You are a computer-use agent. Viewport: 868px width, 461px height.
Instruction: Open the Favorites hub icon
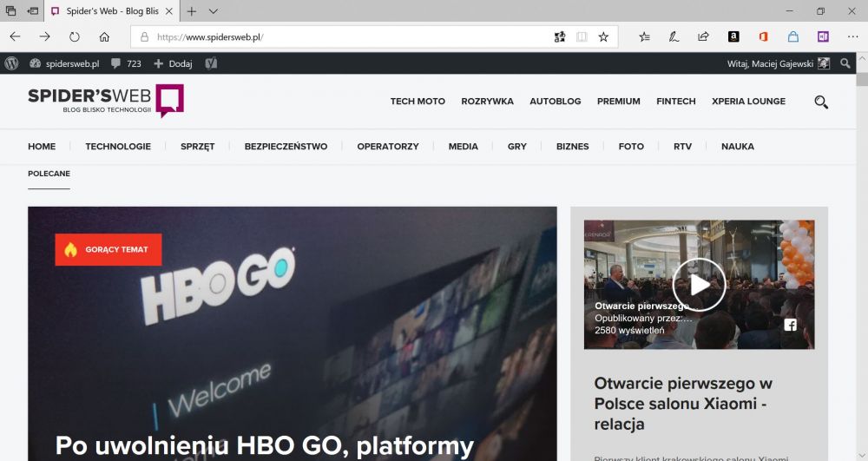[x=644, y=37]
